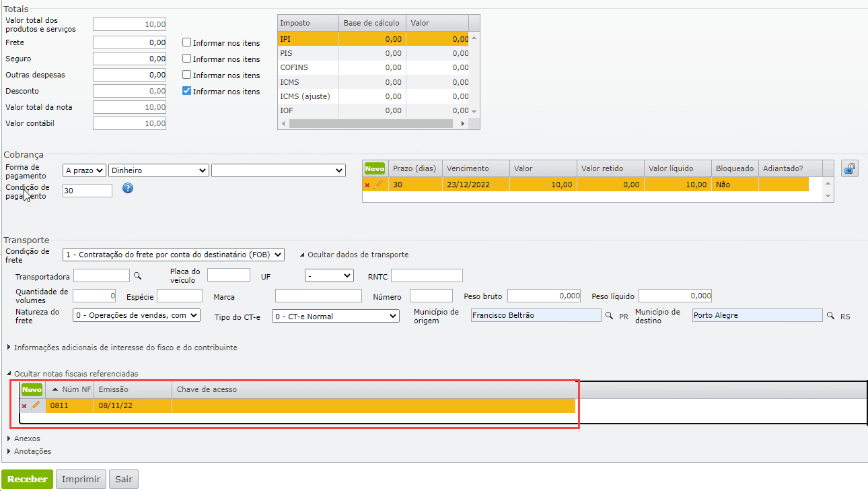This screenshot has width=868, height=491.
Task: Edit the 30-day installment with pencil icon
Action: [x=378, y=185]
